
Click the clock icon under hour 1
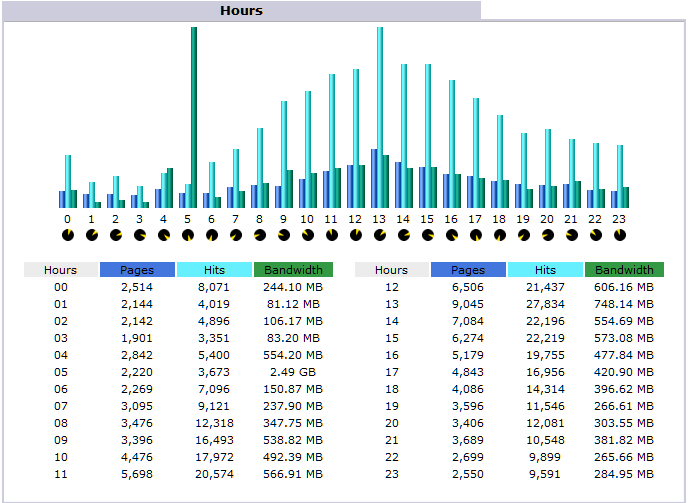(92, 235)
